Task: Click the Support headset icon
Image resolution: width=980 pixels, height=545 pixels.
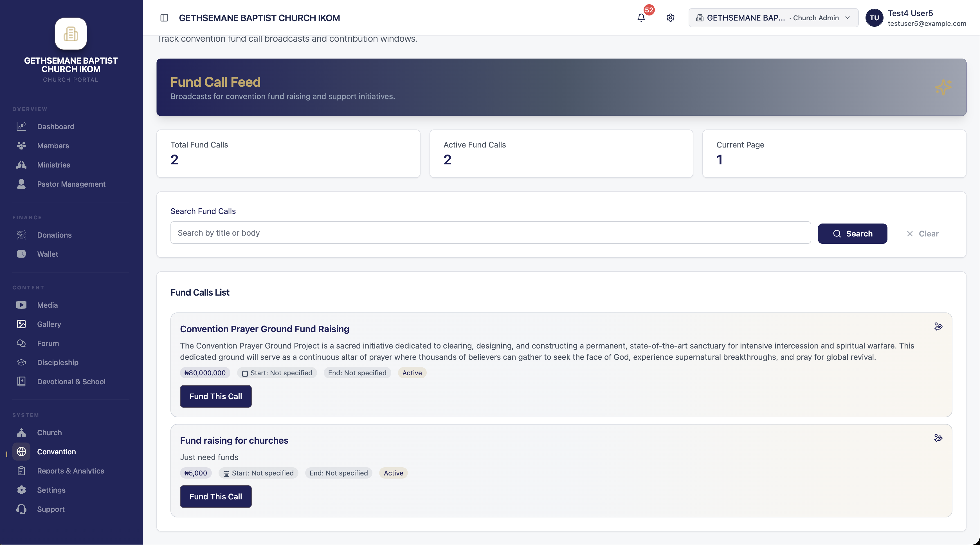Action: pyautogui.click(x=21, y=509)
